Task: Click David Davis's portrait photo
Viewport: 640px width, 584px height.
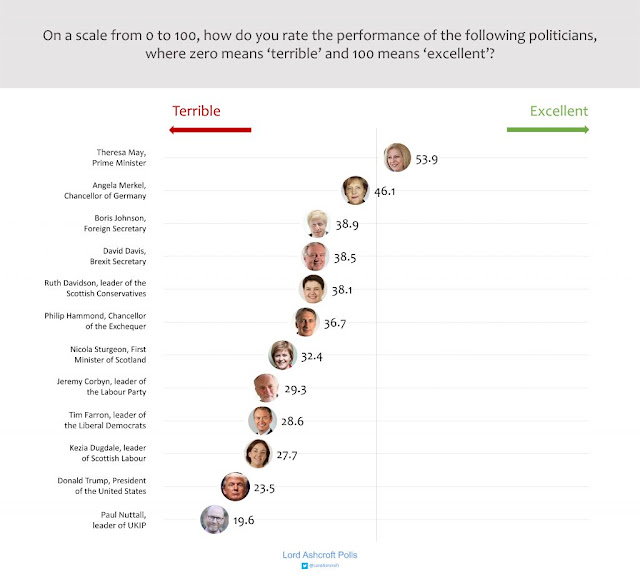Action: click(316, 256)
